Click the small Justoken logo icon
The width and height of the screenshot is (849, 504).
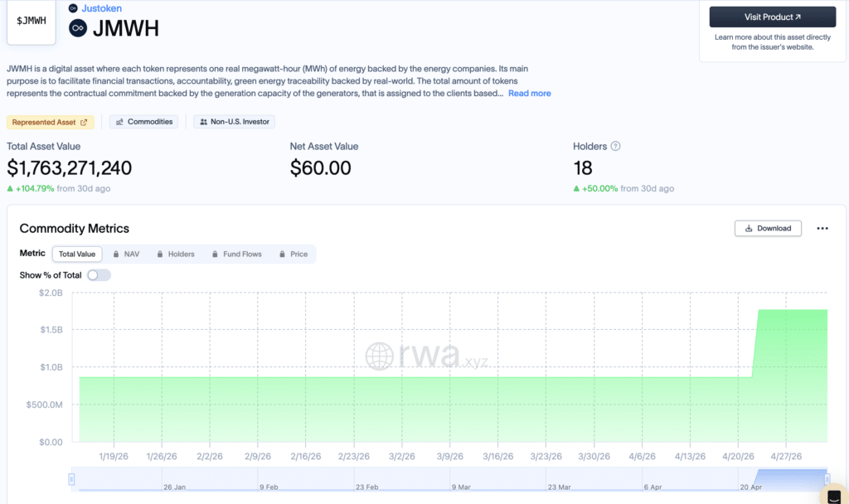(x=73, y=8)
